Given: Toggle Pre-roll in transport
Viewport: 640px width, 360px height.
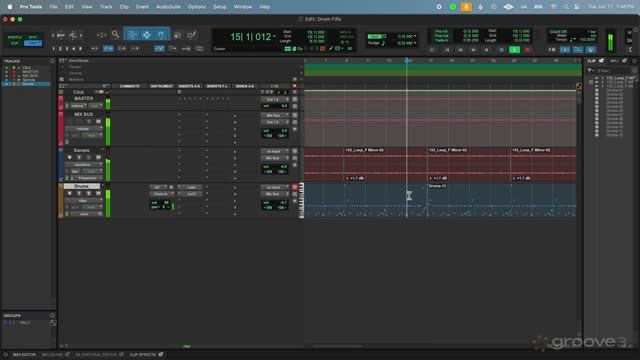Looking at the screenshot, I should click(441, 31).
